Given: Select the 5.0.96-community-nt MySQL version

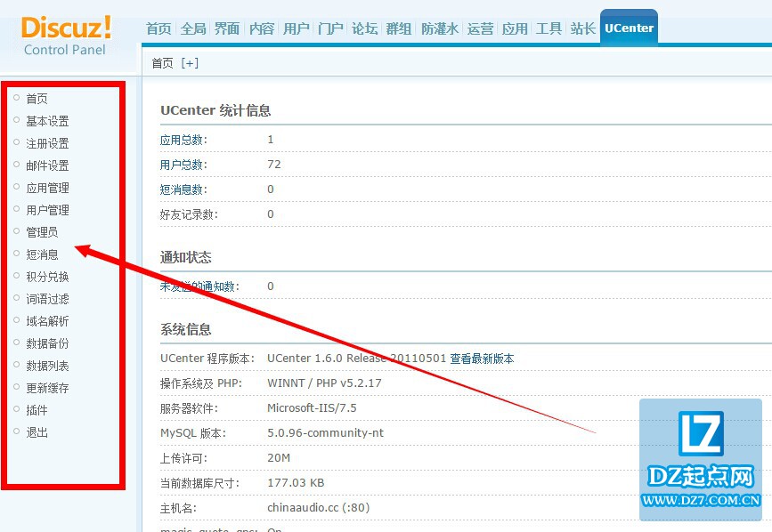Looking at the screenshot, I should coord(325,433).
